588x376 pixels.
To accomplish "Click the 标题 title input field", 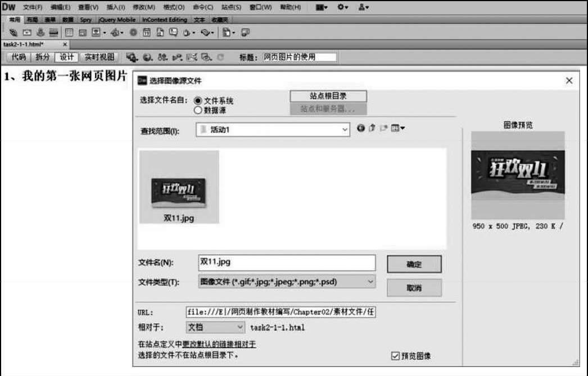I will tap(299, 57).
